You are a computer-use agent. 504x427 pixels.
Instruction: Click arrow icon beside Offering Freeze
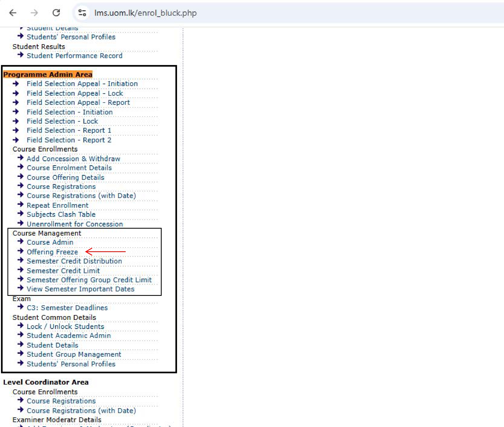click(21, 251)
